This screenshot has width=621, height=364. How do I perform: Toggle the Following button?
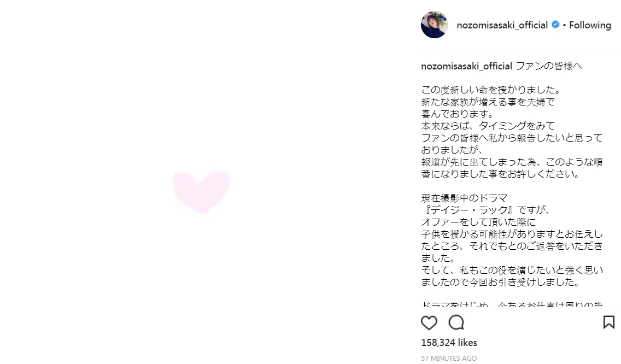(x=590, y=25)
